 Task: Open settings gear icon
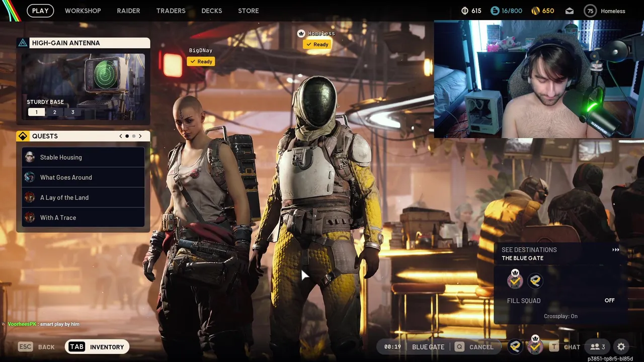(621, 347)
